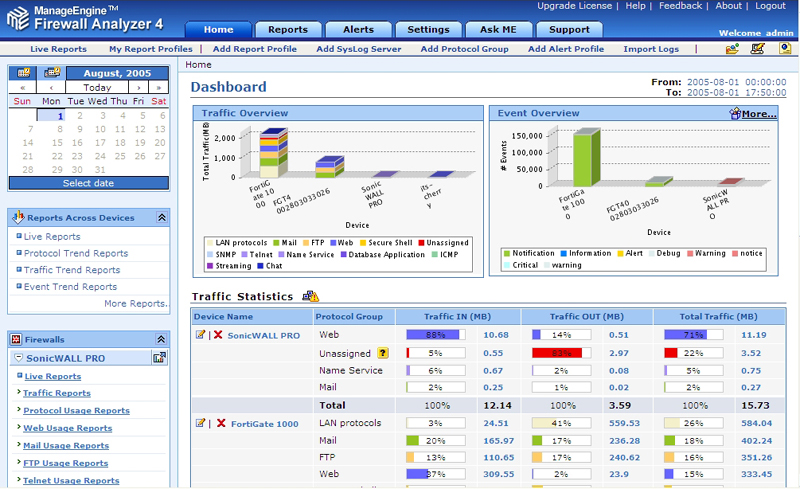Click Add Report Profile
The width and height of the screenshot is (800, 489).
[255, 49]
